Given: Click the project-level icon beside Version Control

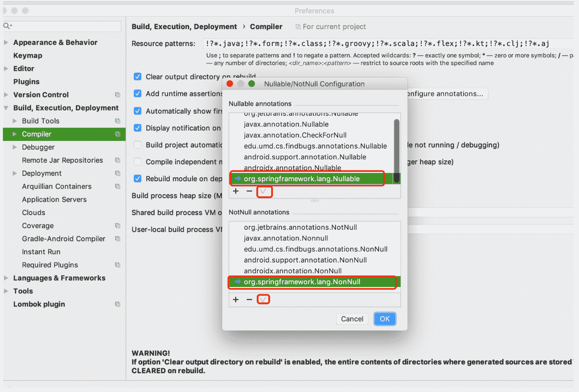Looking at the screenshot, I should (x=118, y=95).
